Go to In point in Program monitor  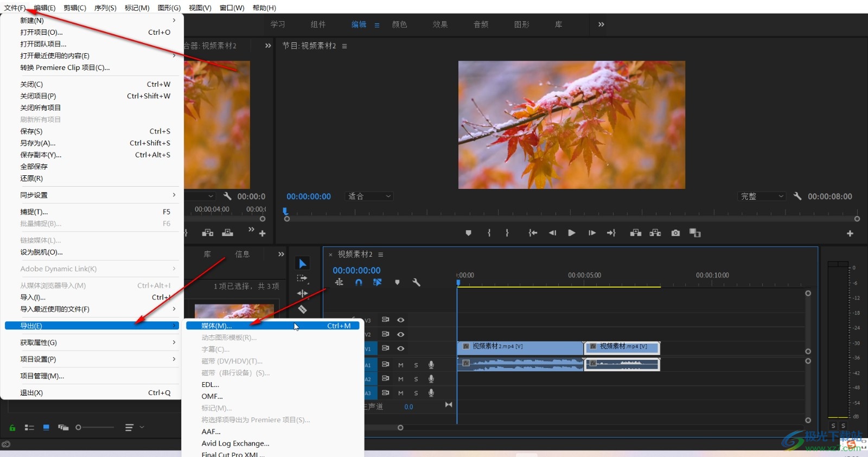click(x=533, y=233)
